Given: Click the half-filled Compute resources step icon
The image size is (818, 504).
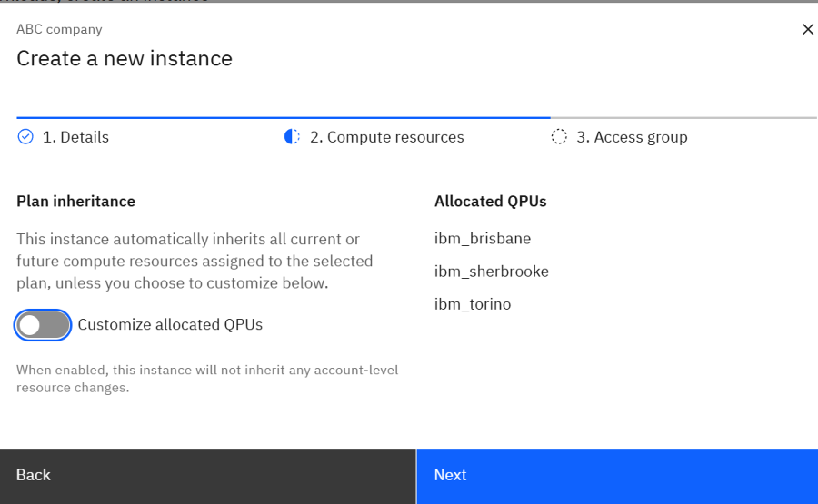Looking at the screenshot, I should (x=292, y=136).
